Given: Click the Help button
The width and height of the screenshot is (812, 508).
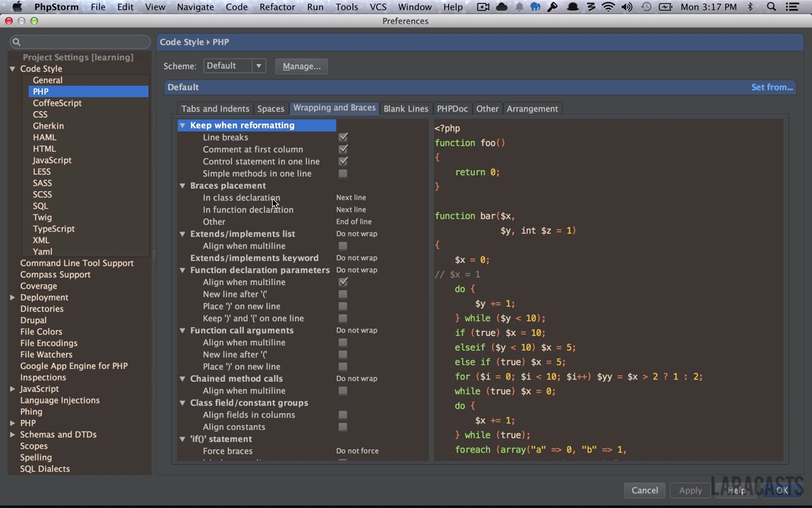Looking at the screenshot, I should [x=736, y=490].
